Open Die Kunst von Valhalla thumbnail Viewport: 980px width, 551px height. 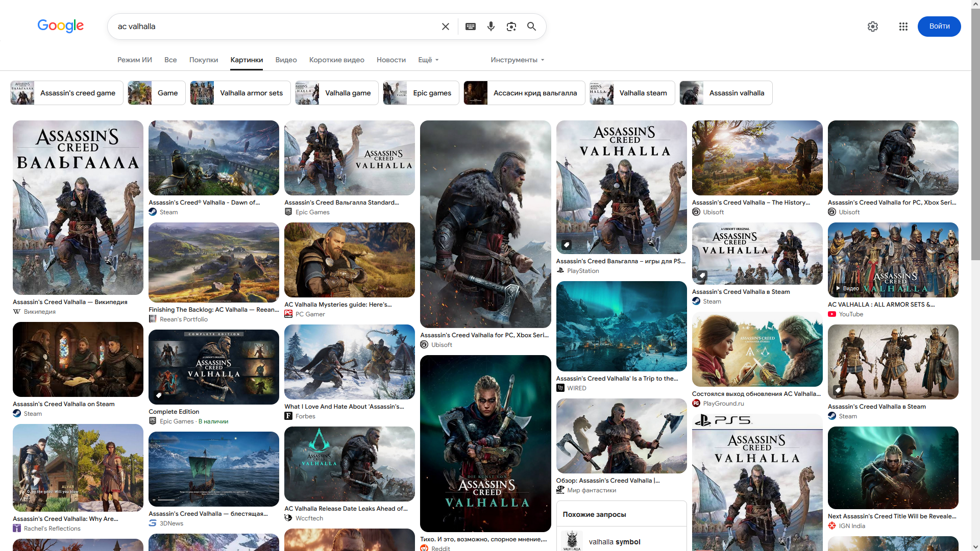click(x=485, y=443)
